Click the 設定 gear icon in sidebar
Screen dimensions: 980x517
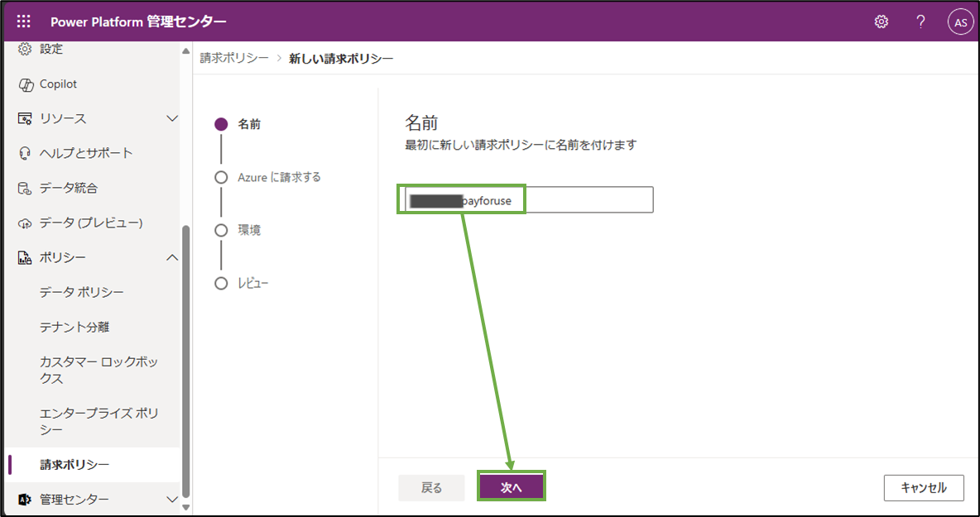pos(24,49)
